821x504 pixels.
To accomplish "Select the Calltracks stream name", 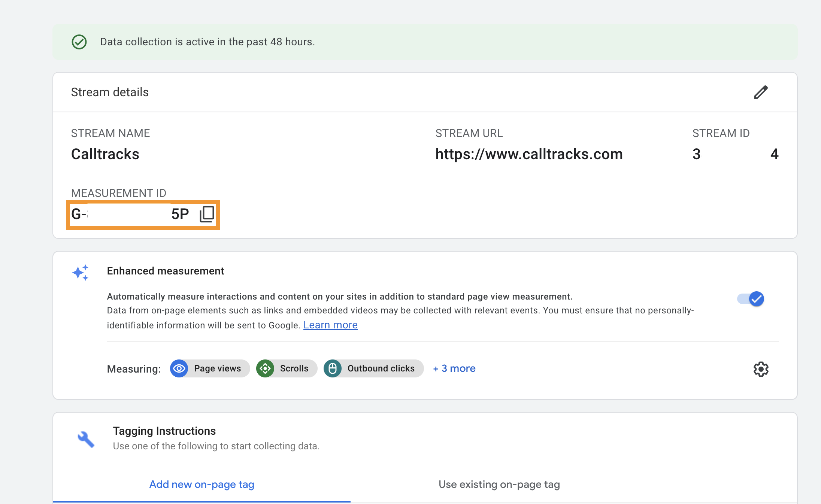I will [x=105, y=154].
